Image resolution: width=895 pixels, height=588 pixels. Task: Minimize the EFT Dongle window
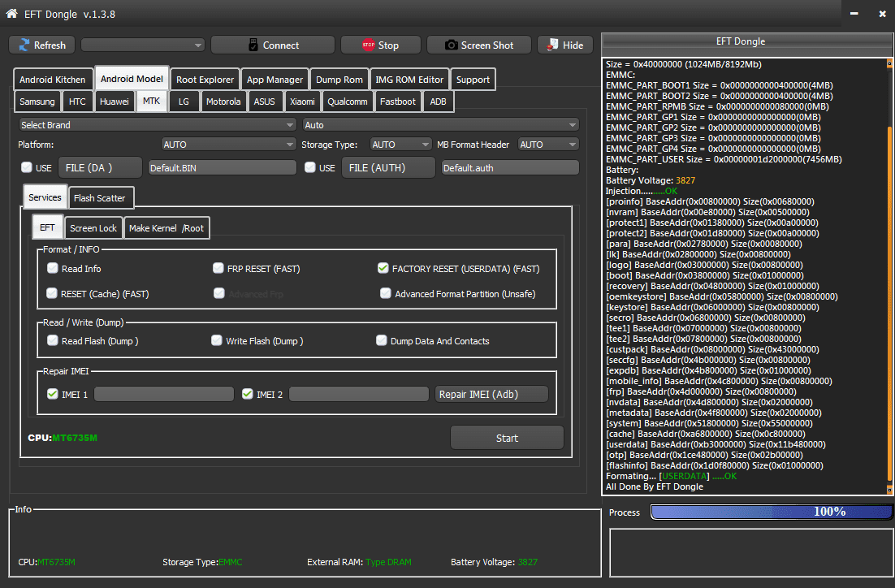pos(854,14)
